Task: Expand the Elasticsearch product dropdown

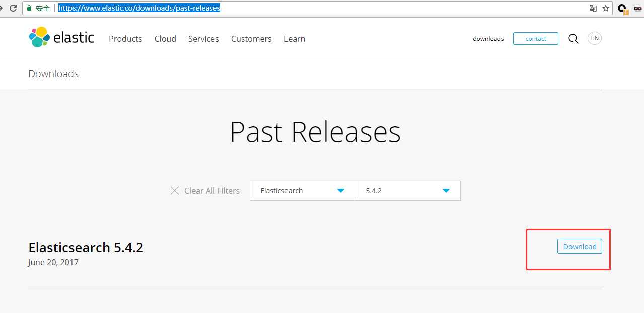Action: point(302,191)
